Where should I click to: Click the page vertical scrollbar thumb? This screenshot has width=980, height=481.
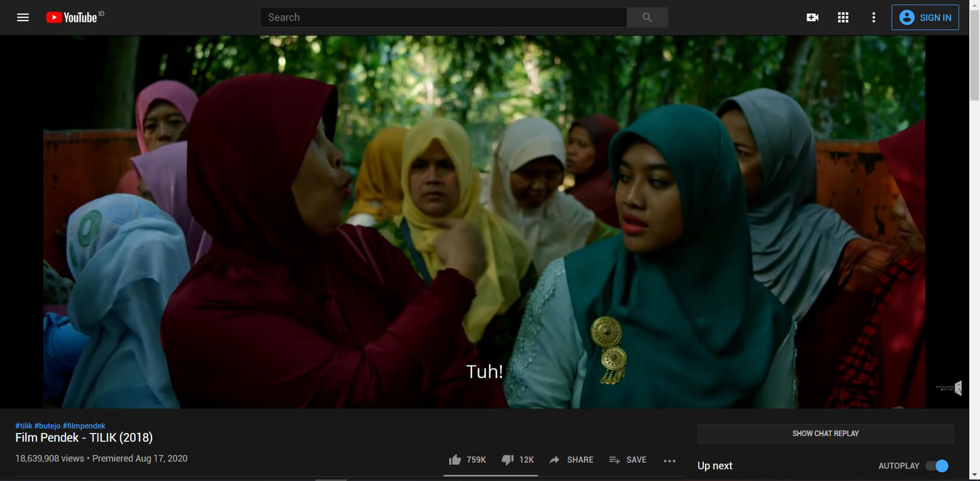coord(975,55)
